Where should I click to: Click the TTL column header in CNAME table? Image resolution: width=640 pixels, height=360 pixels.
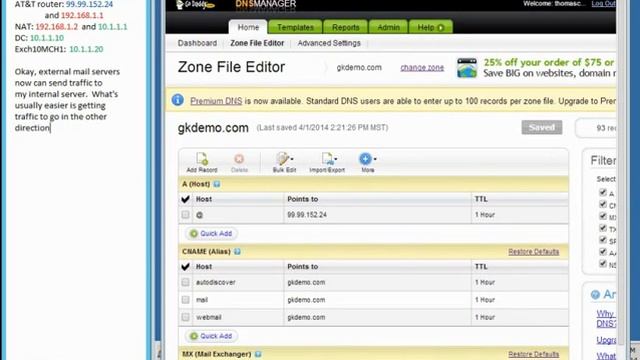point(481,267)
